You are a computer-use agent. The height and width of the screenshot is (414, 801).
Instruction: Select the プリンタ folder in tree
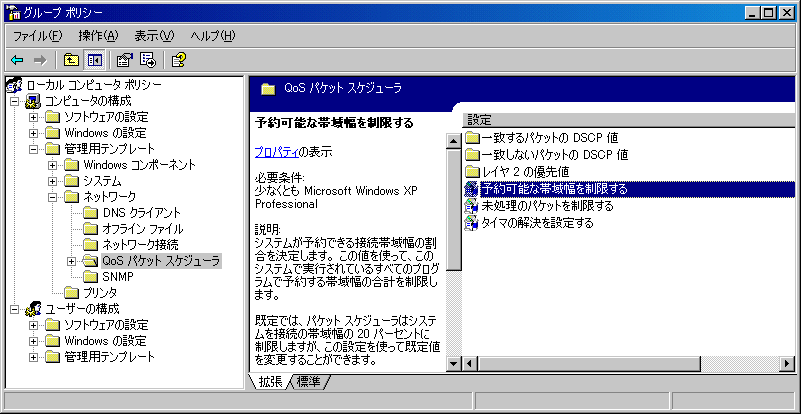tap(91, 293)
